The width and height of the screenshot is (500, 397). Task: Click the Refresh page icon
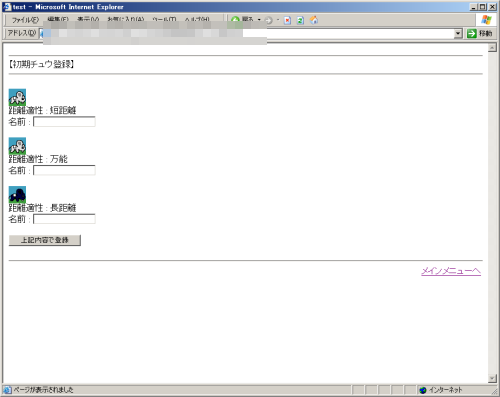(300, 20)
